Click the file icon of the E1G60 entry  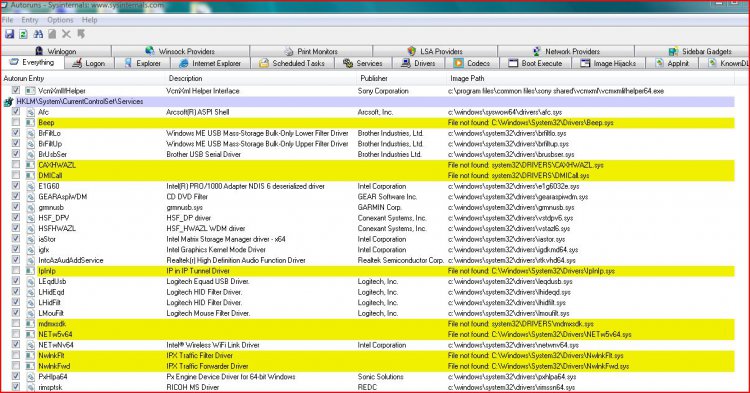pos(30,186)
